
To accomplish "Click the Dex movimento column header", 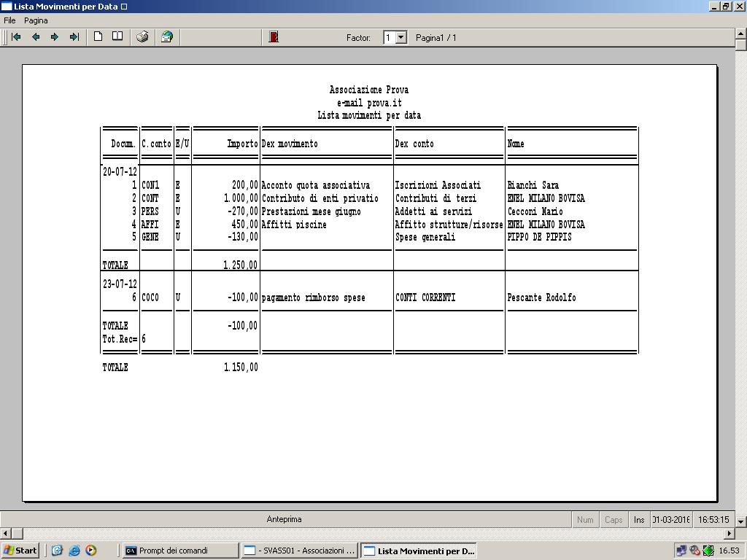I will pos(290,144).
